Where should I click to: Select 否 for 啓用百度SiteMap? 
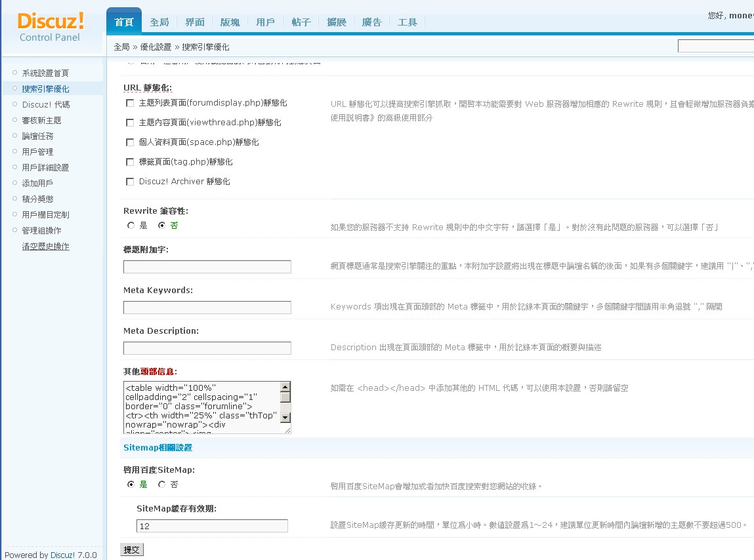click(x=162, y=485)
